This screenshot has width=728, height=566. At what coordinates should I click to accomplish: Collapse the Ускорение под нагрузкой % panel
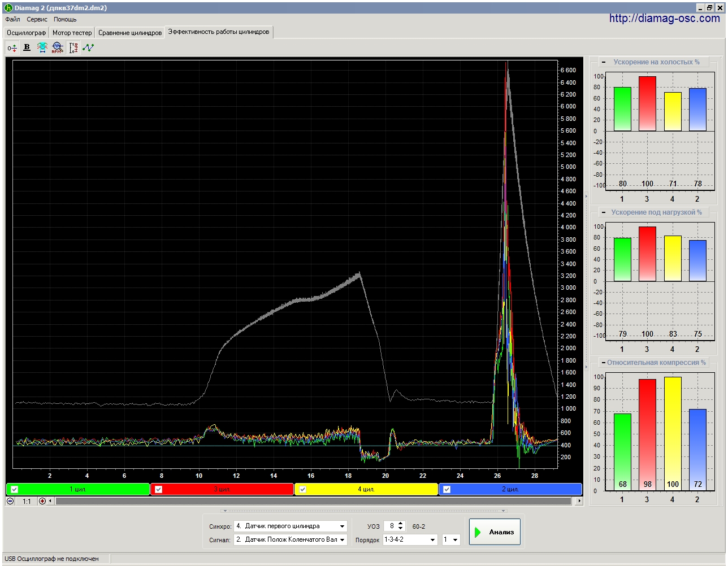(x=604, y=212)
